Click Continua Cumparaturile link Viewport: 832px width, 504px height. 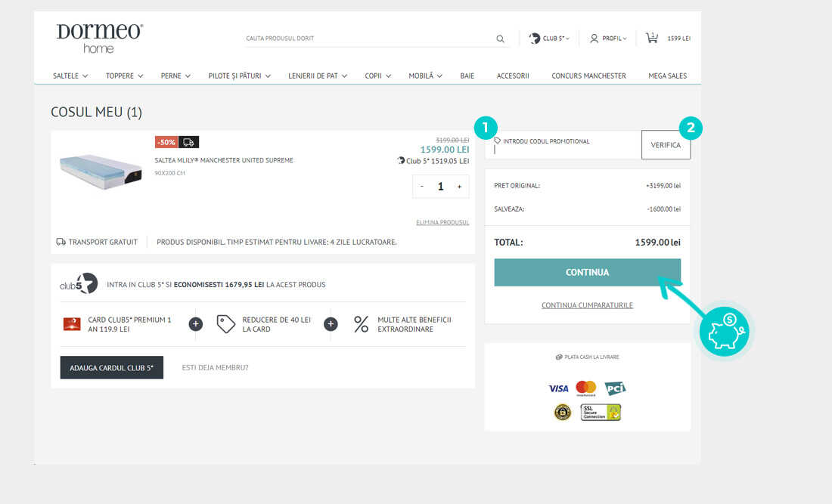pyautogui.click(x=588, y=305)
